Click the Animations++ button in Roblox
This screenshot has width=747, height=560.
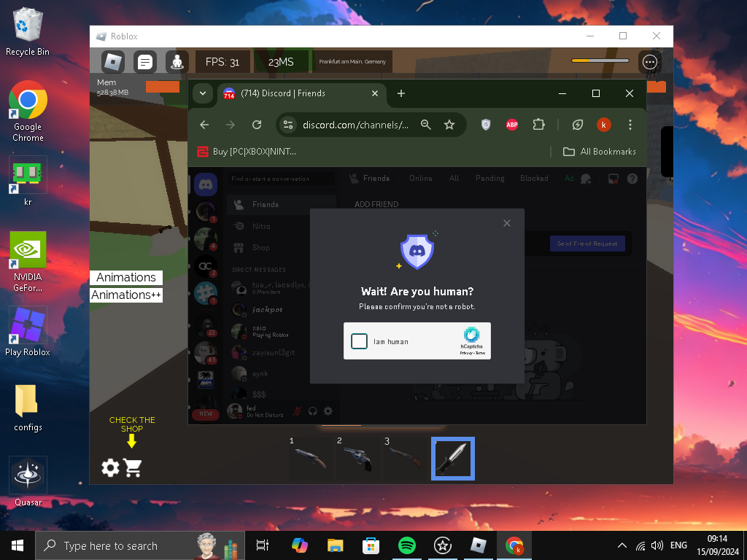click(126, 295)
